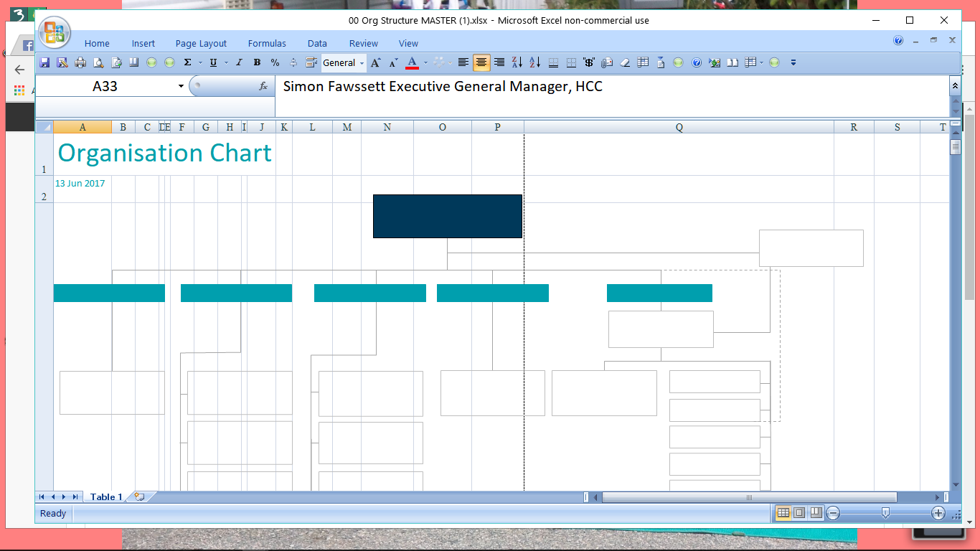980x551 pixels.
Task: Open Print Preview using the magnifier page icon
Action: click(x=98, y=63)
